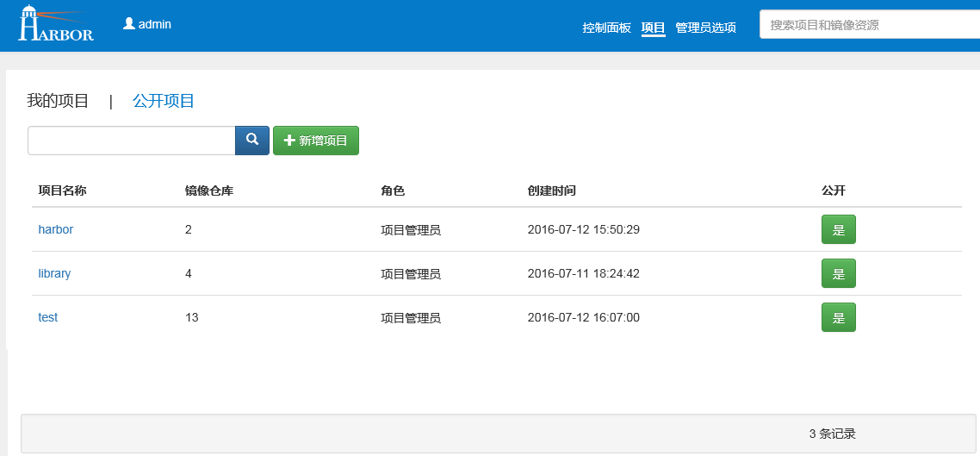Image resolution: width=980 pixels, height=456 pixels.
Task: Toggle public status for test project
Action: (838, 318)
